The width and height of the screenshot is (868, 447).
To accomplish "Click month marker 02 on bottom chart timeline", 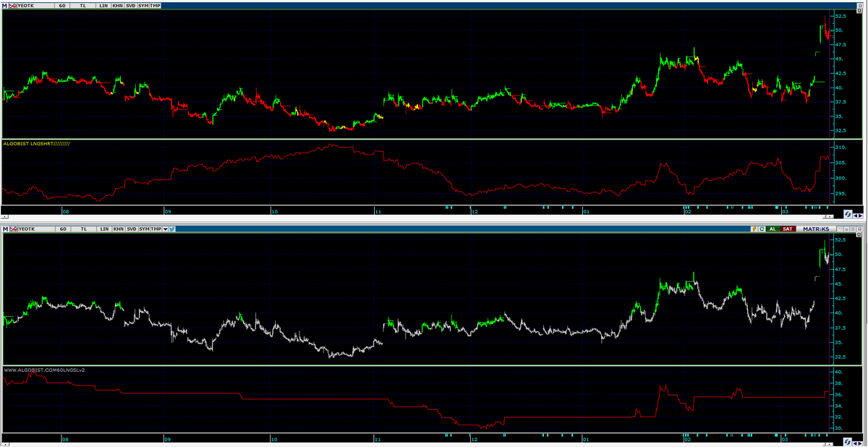I will coord(687,438).
